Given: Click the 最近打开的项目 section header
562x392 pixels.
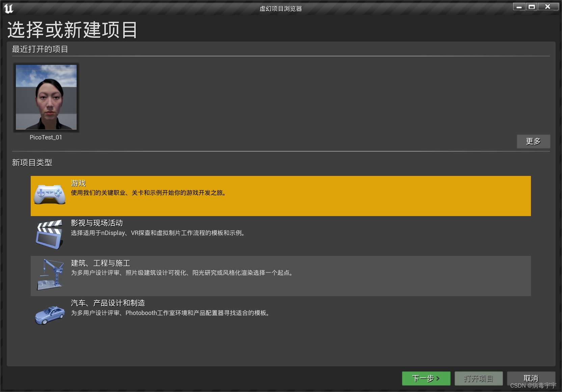Looking at the screenshot, I should click(x=40, y=49).
